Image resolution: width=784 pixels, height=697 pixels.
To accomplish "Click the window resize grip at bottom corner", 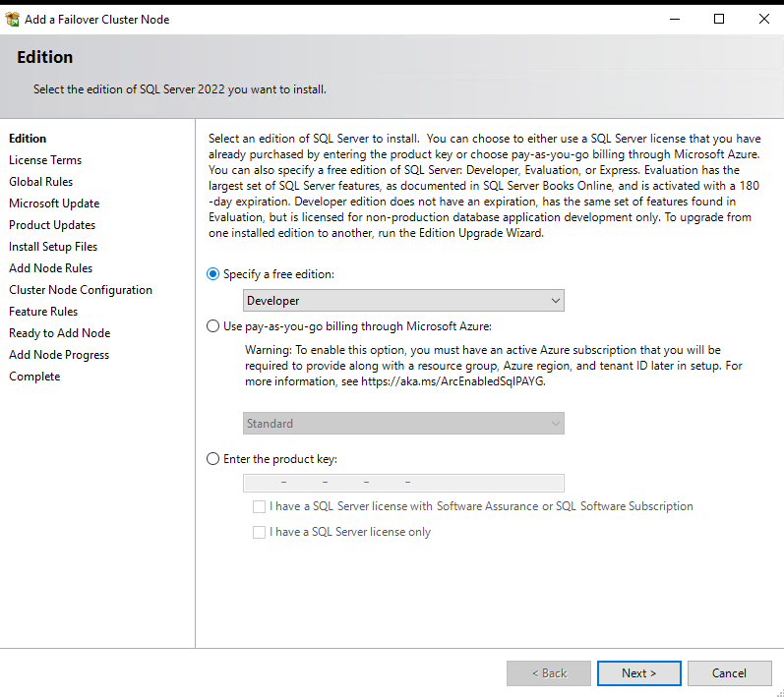I will coord(779,692).
